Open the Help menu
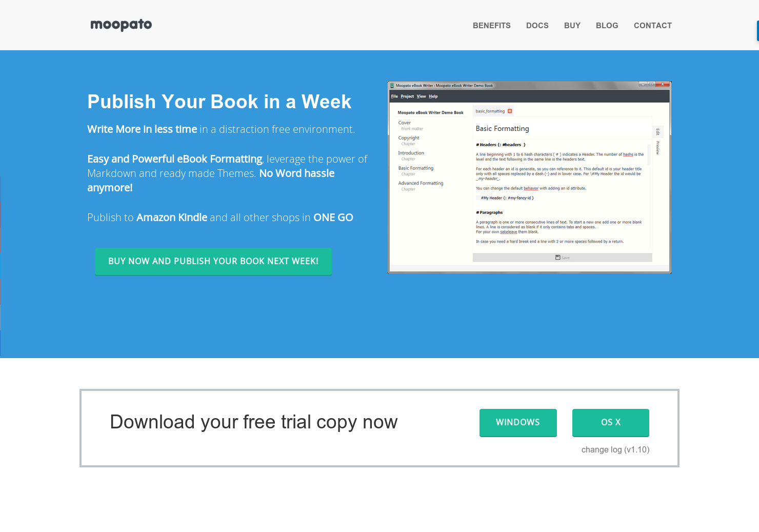This screenshot has height=532, width=759. coord(433,96)
